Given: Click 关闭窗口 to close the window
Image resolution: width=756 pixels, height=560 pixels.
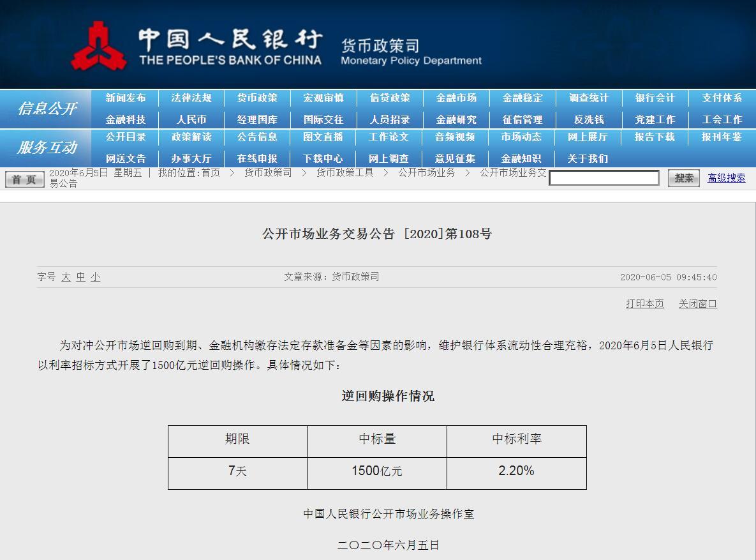Looking at the screenshot, I should click(697, 304).
